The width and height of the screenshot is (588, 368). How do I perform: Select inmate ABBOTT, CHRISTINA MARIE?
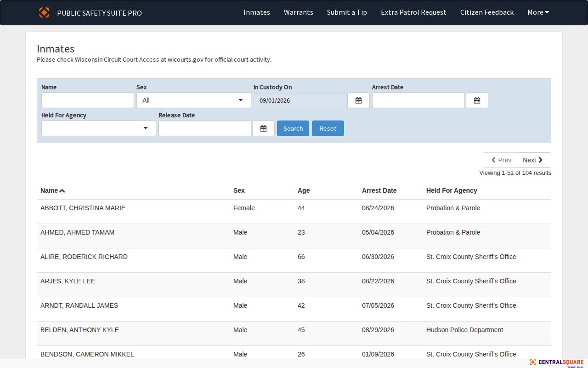click(x=83, y=208)
